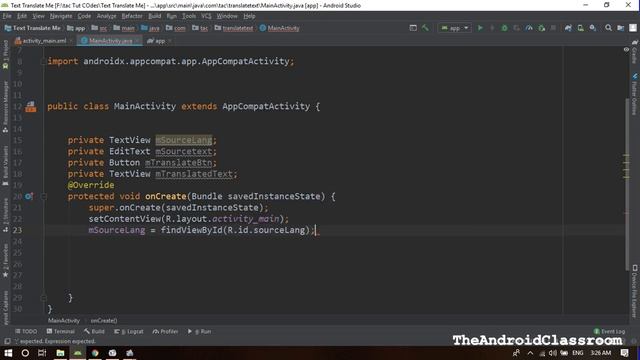
Task: Click the class gutter icon on line 12
Action: [x=31, y=107]
